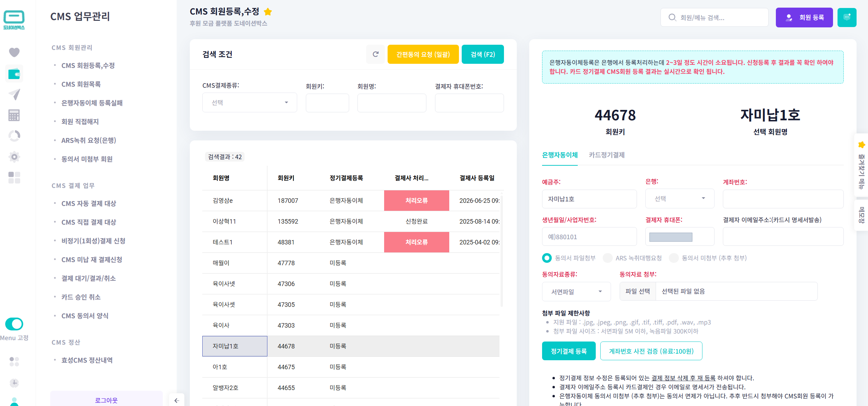Open CMS 직접 결제 대상 menu
The image size is (868, 406).
(89, 222)
